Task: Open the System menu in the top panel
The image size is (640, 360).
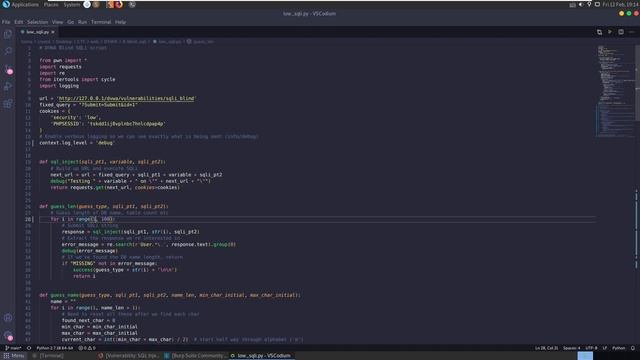Action: [72, 4]
